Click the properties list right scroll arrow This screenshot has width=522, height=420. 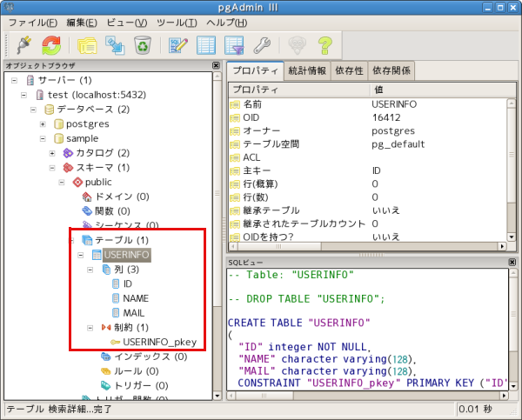point(502,247)
